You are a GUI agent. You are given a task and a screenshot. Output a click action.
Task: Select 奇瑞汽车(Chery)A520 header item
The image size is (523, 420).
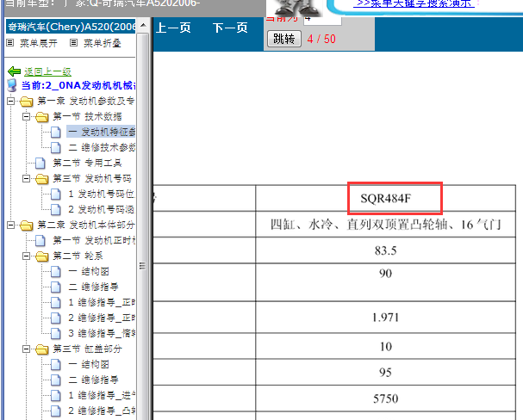[71, 27]
